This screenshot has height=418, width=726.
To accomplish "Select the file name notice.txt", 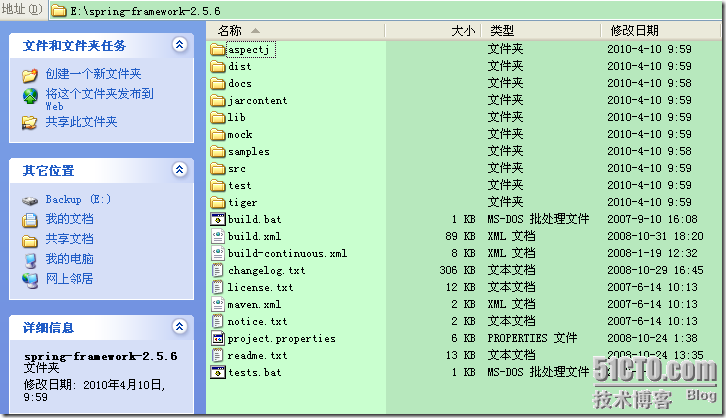I will (x=257, y=321).
